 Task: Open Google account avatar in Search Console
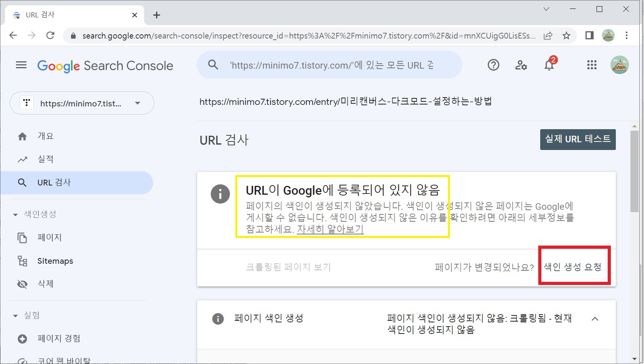point(619,65)
